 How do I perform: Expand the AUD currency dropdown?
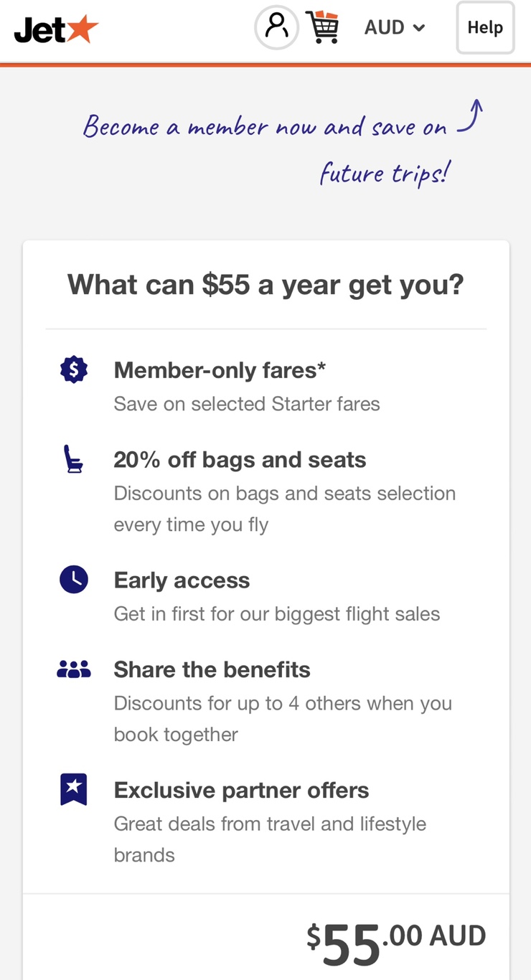(x=394, y=28)
